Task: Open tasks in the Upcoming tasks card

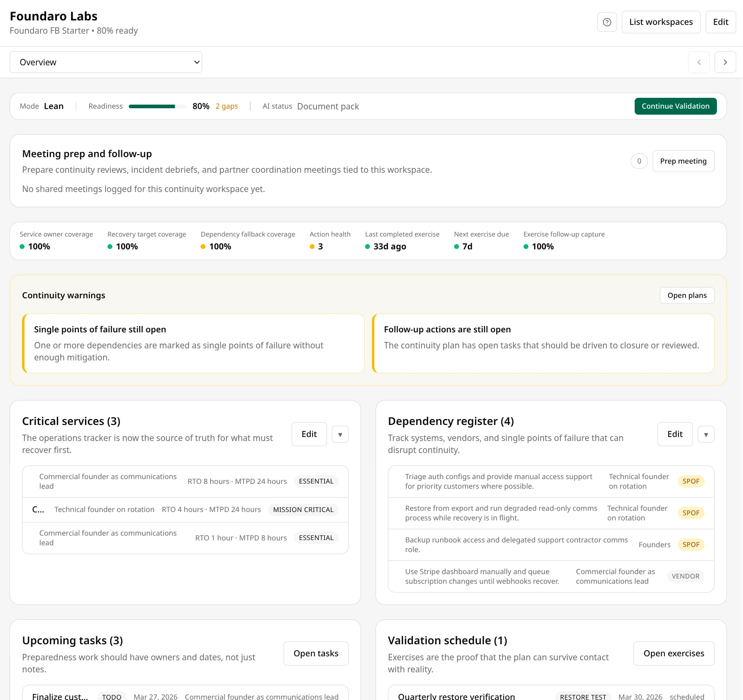Action: pos(316,653)
